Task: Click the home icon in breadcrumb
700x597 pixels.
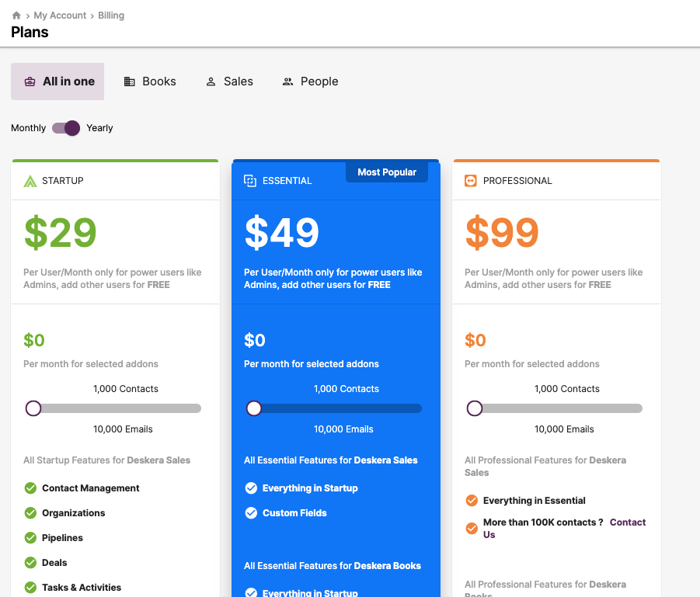Action: (x=16, y=16)
